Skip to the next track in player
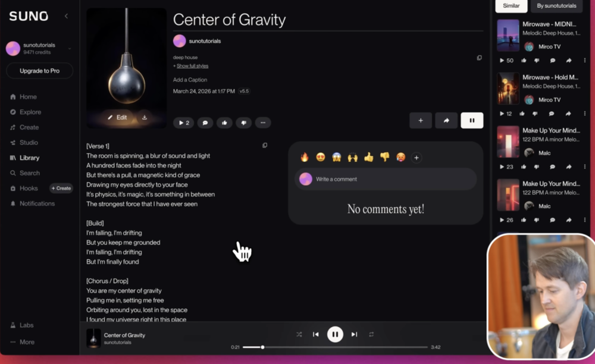Screen dimensions: 595x364 [354, 334]
